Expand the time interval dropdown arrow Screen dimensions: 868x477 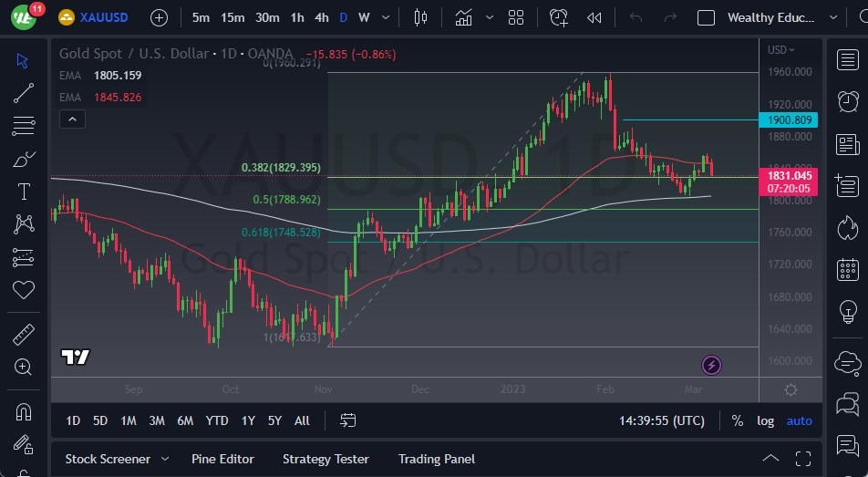pos(387,17)
